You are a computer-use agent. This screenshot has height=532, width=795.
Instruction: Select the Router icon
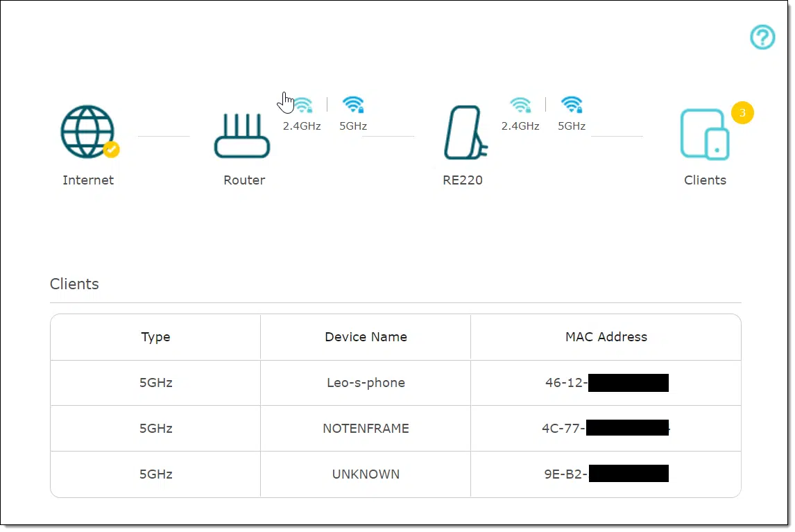[242, 135]
